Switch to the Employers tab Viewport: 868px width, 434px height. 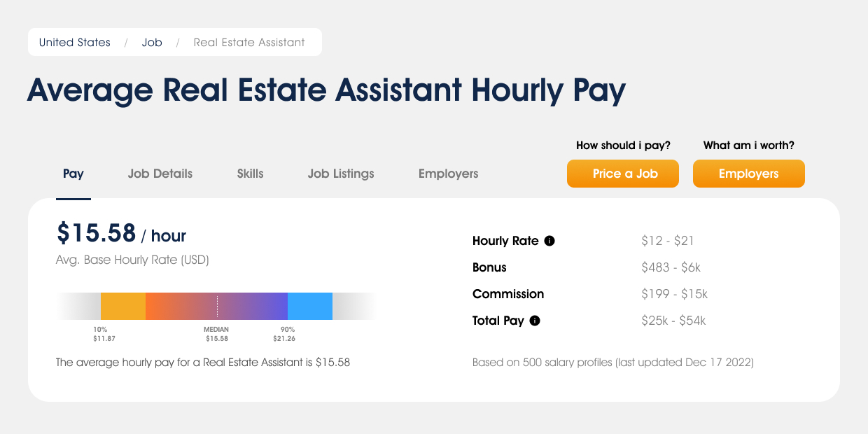[x=448, y=174]
